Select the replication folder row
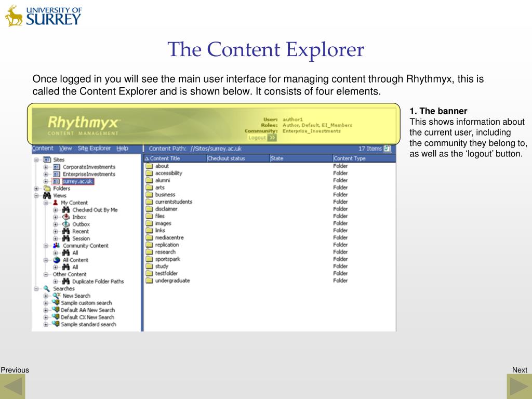Image resolution: width=532 pixels, height=399 pixels. click(x=270, y=245)
